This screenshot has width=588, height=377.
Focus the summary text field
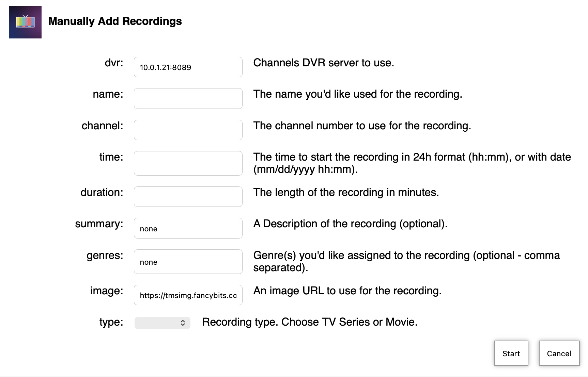[x=188, y=228]
